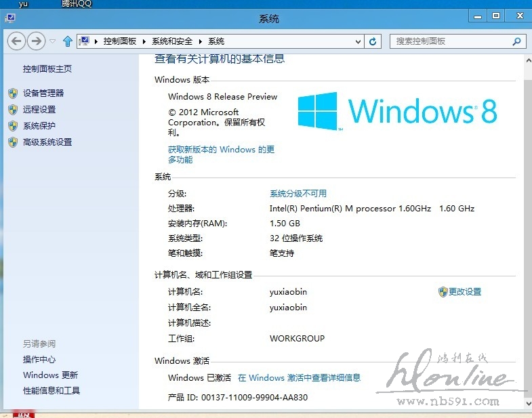Click the Forward navigation arrow
532x418 pixels.
37,41
